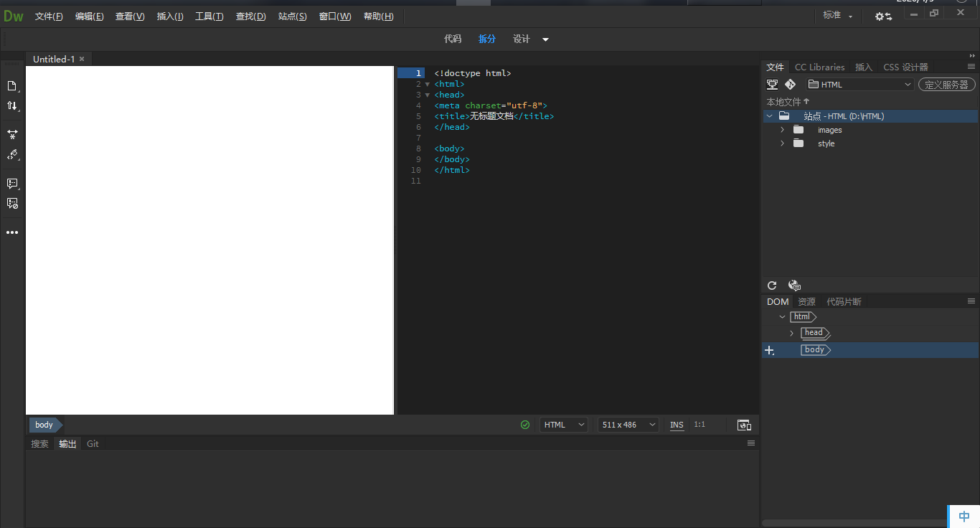Click the file management arrows icon

(11, 105)
